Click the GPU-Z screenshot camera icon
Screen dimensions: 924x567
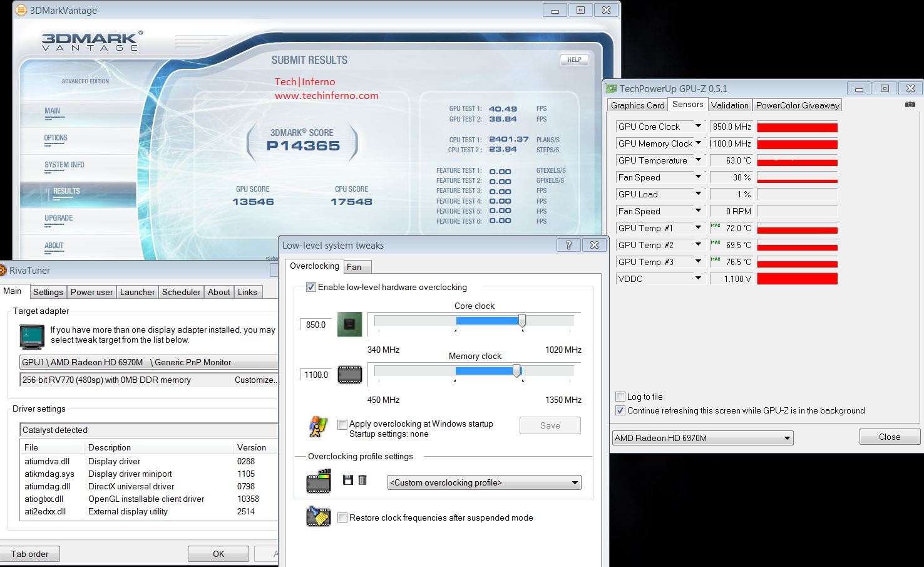pos(910,105)
